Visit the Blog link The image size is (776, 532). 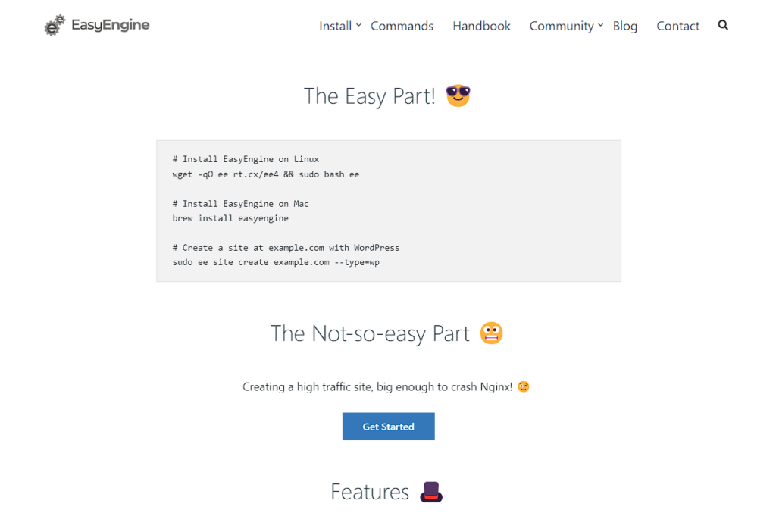pos(624,26)
